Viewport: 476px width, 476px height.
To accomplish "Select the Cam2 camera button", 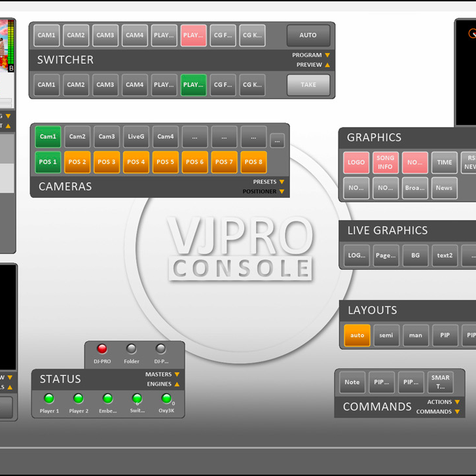I will tap(77, 137).
